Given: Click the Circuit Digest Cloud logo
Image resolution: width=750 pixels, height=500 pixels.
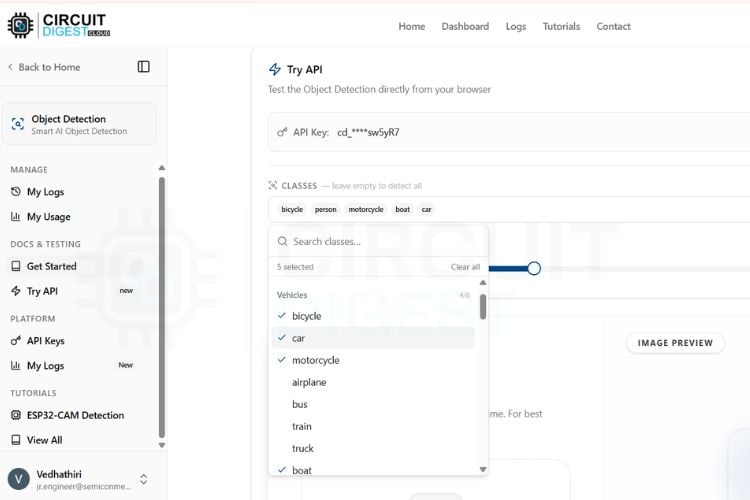Looking at the screenshot, I should pyautogui.click(x=59, y=25).
